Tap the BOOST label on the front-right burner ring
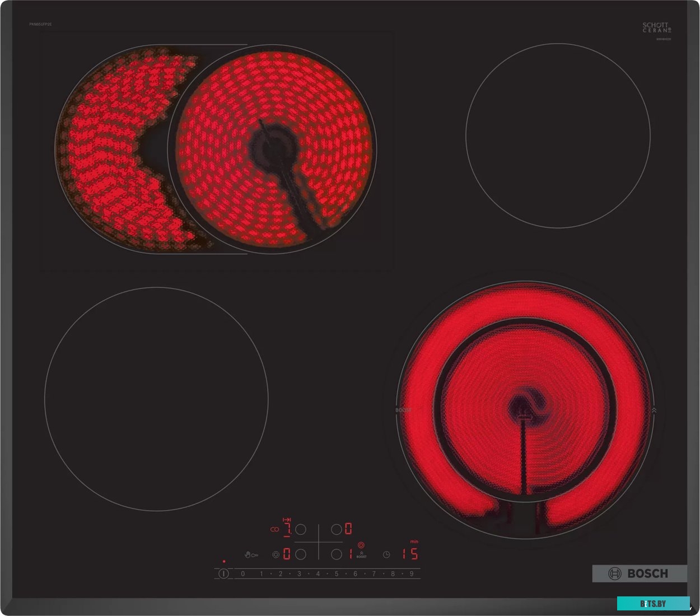 point(403,410)
